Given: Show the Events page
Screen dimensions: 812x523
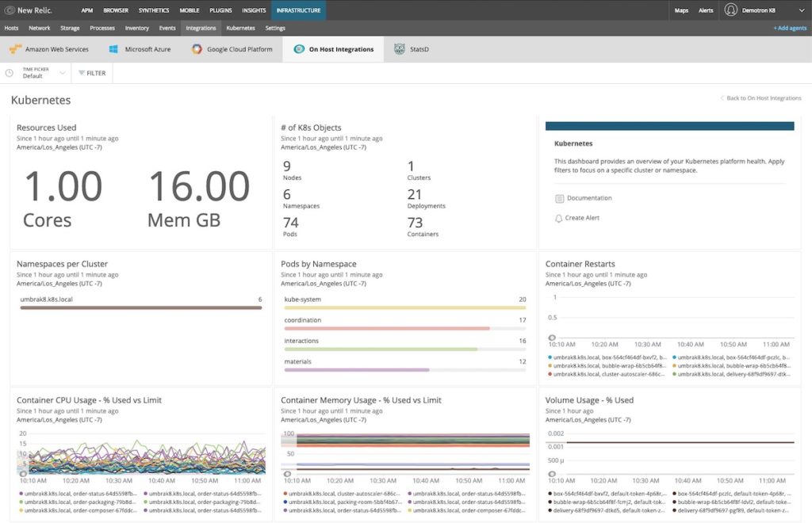Looking at the screenshot, I should click(167, 28).
